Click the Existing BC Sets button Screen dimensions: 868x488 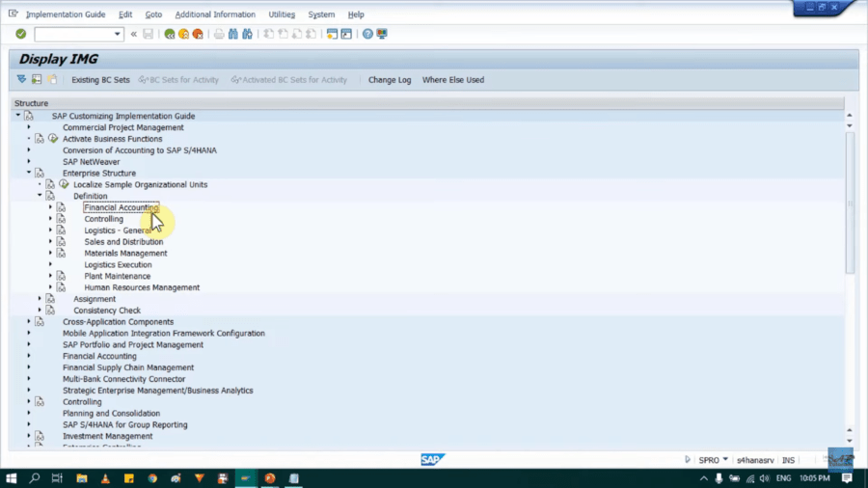click(100, 80)
